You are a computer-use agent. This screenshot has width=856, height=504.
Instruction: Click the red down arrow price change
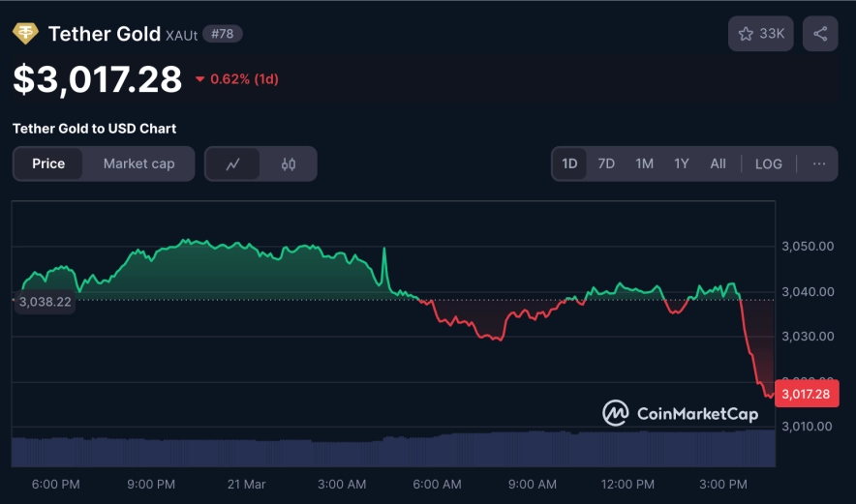(200, 79)
